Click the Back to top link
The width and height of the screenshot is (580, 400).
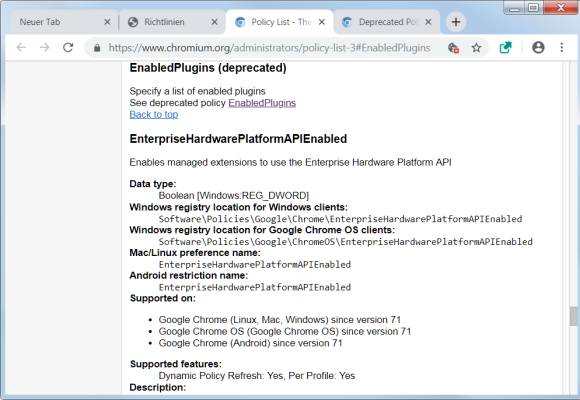[154, 115]
